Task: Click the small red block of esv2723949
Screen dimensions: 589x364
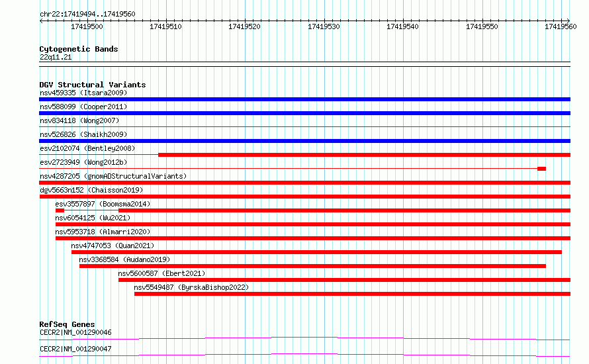Action: point(541,169)
